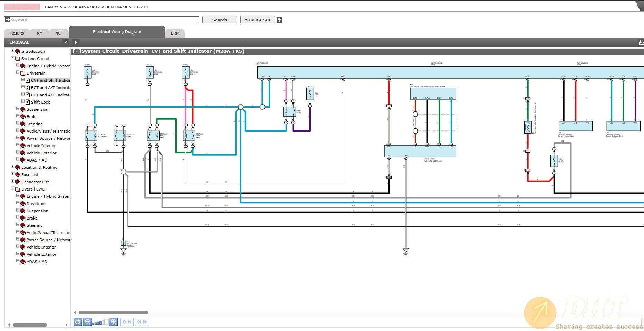Collapse the System Circuit tree node
The image size is (644, 331).
click(12, 58)
